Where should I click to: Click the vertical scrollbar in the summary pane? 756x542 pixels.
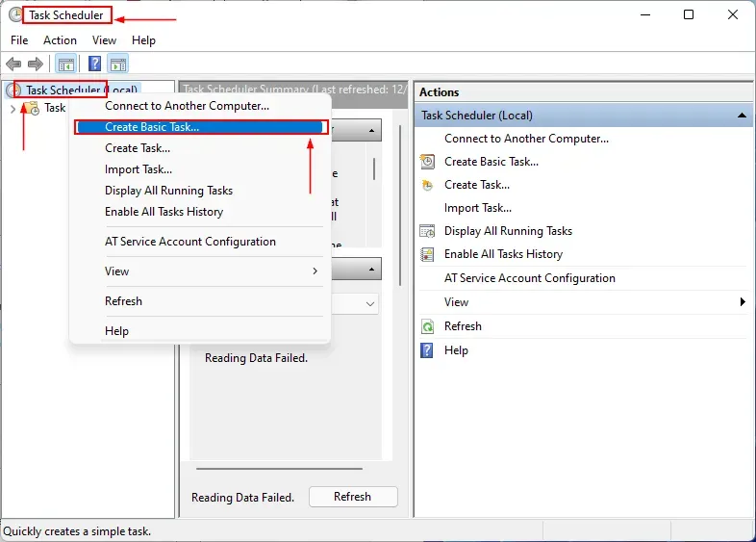point(400,212)
